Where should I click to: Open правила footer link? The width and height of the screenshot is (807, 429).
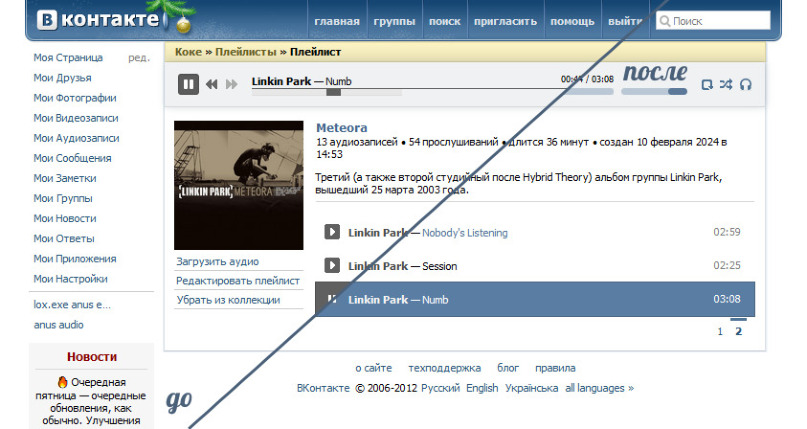coord(555,368)
